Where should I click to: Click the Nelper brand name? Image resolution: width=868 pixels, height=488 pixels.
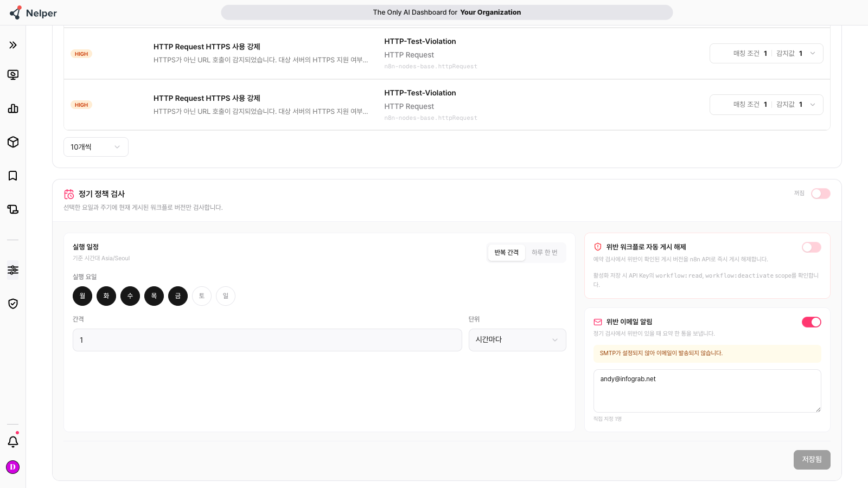[x=41, y=13]
